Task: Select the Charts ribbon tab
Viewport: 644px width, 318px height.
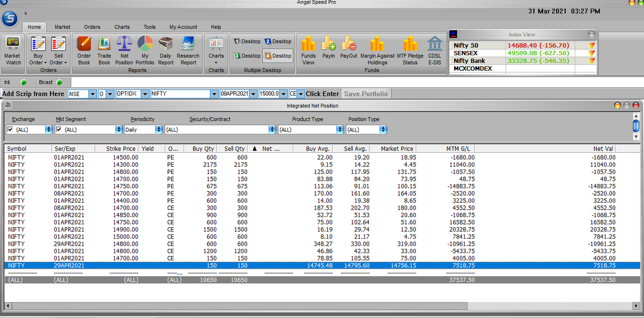Action: pyautogui.click(x=122, y=27)
